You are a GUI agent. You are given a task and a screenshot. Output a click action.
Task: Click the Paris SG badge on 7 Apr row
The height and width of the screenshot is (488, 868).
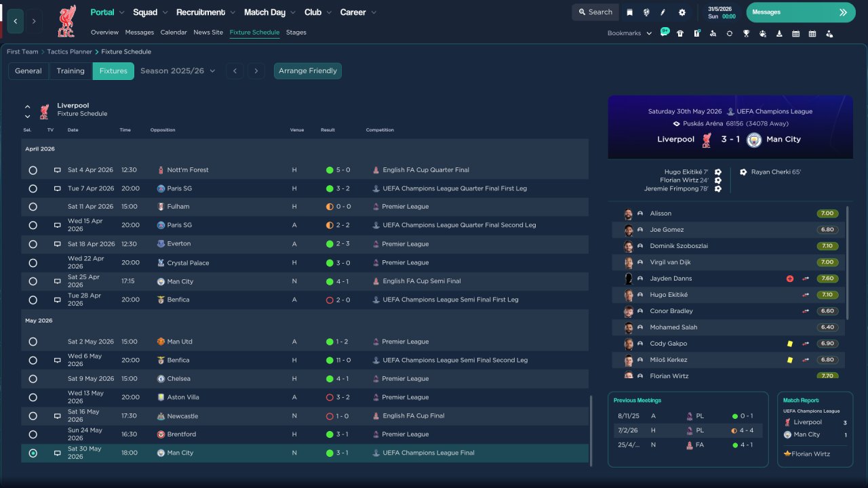[x=161, y=188]
